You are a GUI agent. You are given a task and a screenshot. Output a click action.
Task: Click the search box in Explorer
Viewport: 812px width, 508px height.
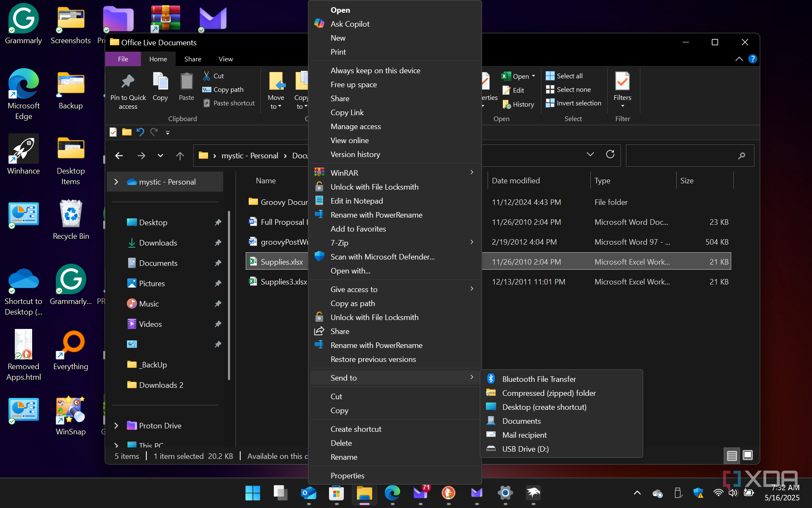690,156
